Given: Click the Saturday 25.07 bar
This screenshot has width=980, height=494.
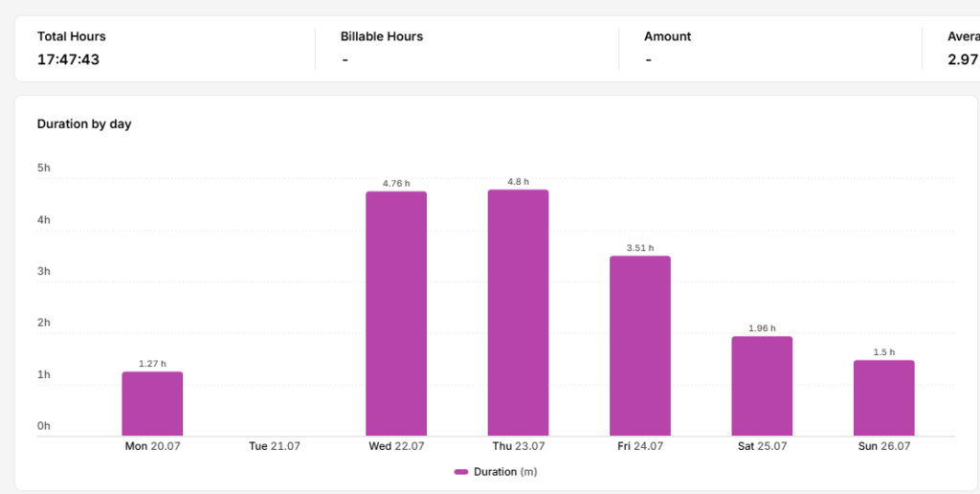Looking at the screenshot, I should point(762,387).
